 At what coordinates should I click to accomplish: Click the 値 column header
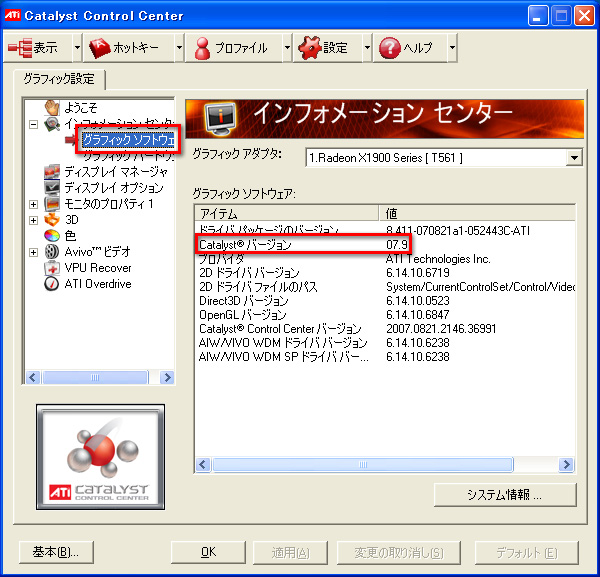pyautogui.click(x=477, y=213)
